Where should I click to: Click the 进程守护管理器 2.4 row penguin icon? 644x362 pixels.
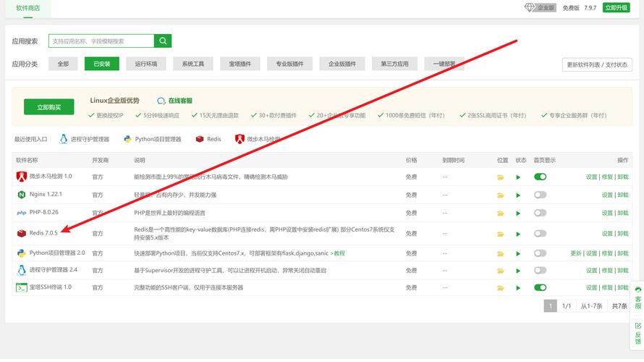pyautogui.click(x=22, y=270)
